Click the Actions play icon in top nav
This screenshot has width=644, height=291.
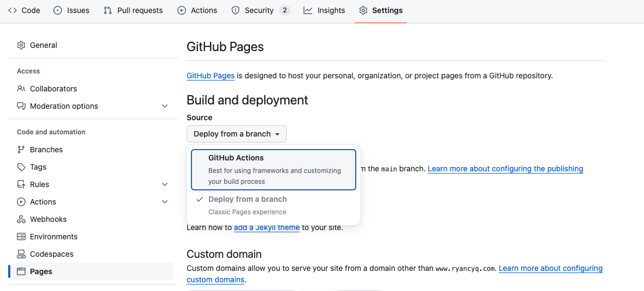(182, 11)
